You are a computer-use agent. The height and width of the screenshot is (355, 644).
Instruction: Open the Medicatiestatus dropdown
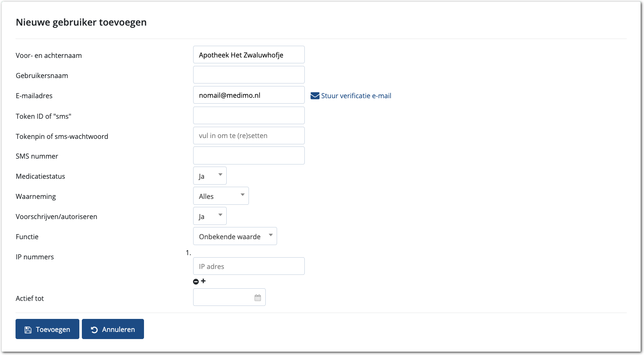pyautogui.click(x=210, y=176)
